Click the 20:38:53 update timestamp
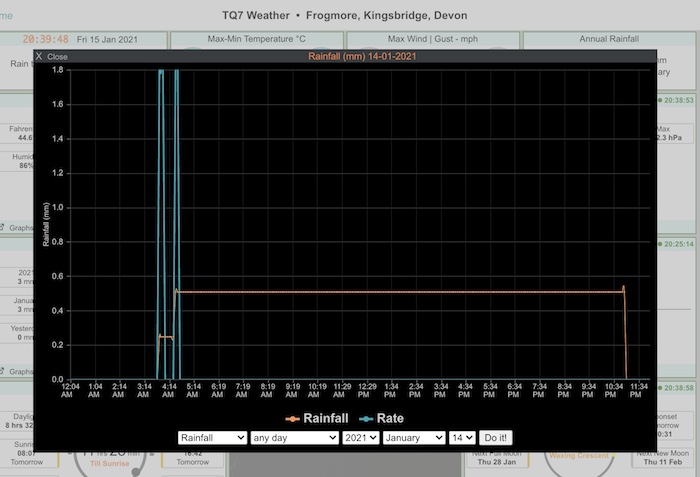This screenshot has height=477, width=700. tap(678, 100)
